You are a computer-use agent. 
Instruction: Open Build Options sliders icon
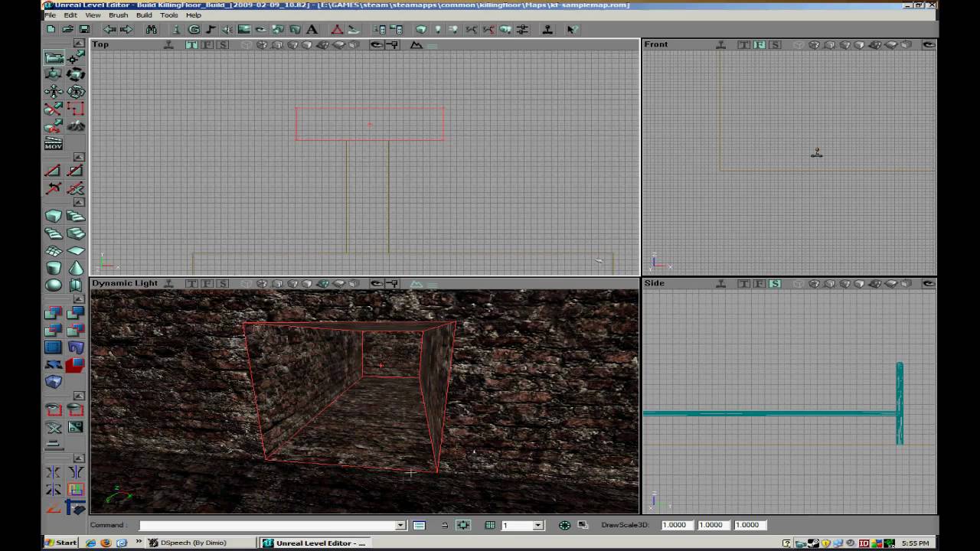tap(522, 29)
